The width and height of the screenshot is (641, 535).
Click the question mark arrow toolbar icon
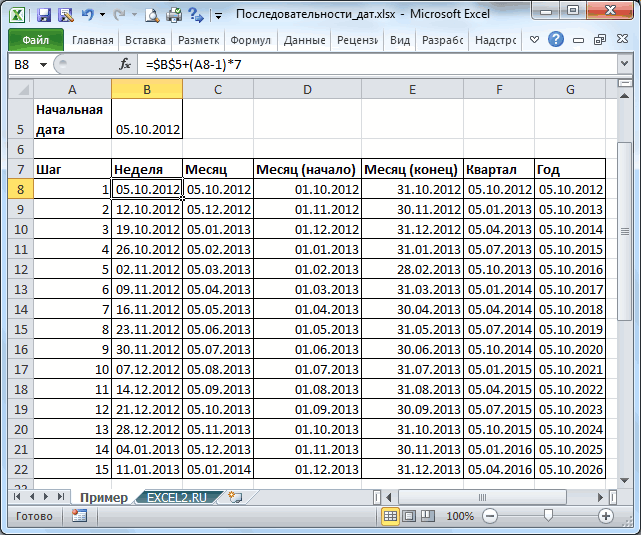(196, 15)
